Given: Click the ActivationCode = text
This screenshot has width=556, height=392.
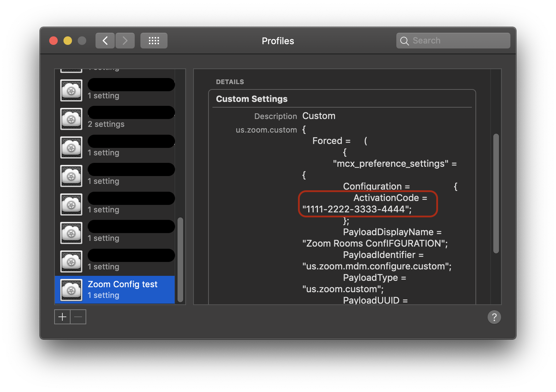Looking at the screenshot, I should (390, 197).
